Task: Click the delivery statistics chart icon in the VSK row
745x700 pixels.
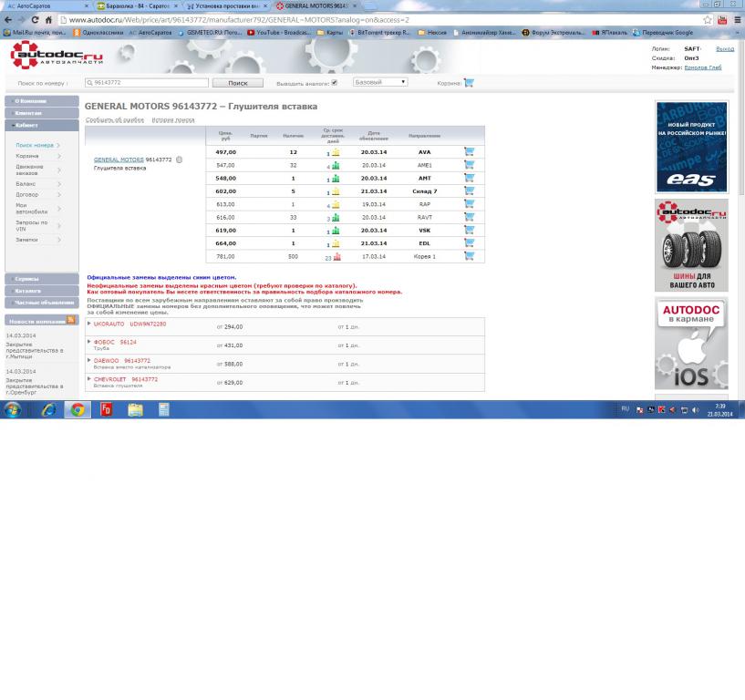Action: (336, 231)
